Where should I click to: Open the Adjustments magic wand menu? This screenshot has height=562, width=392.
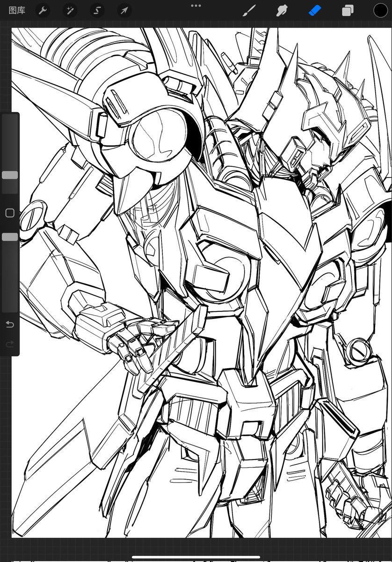pyautogui.click(x=70, y=10)
